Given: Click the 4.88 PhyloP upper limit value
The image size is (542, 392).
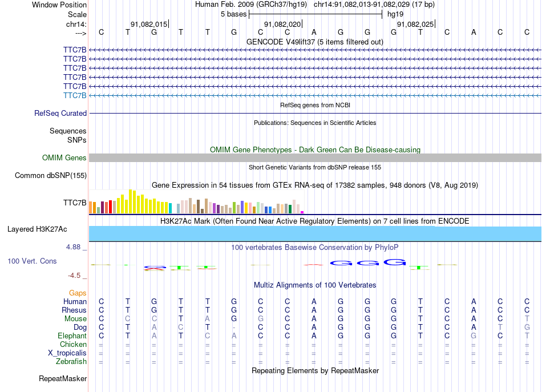Looking at the screenshot, I should [x=73, y=247].
